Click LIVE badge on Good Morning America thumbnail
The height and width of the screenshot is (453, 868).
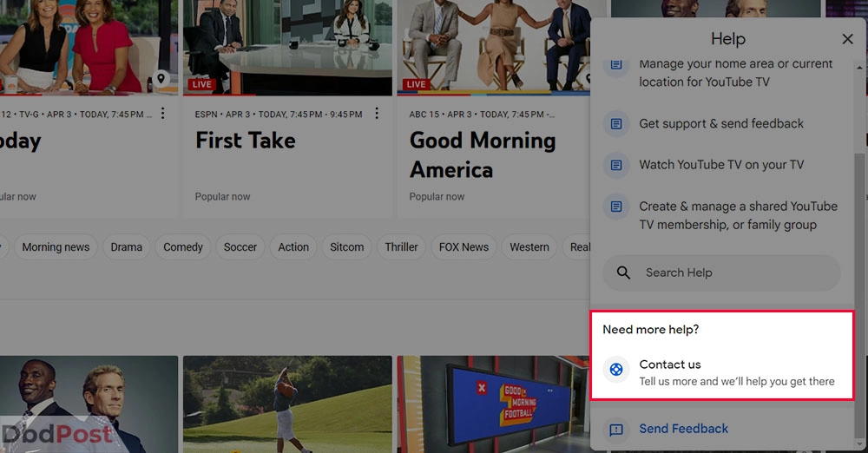[416, 84]
